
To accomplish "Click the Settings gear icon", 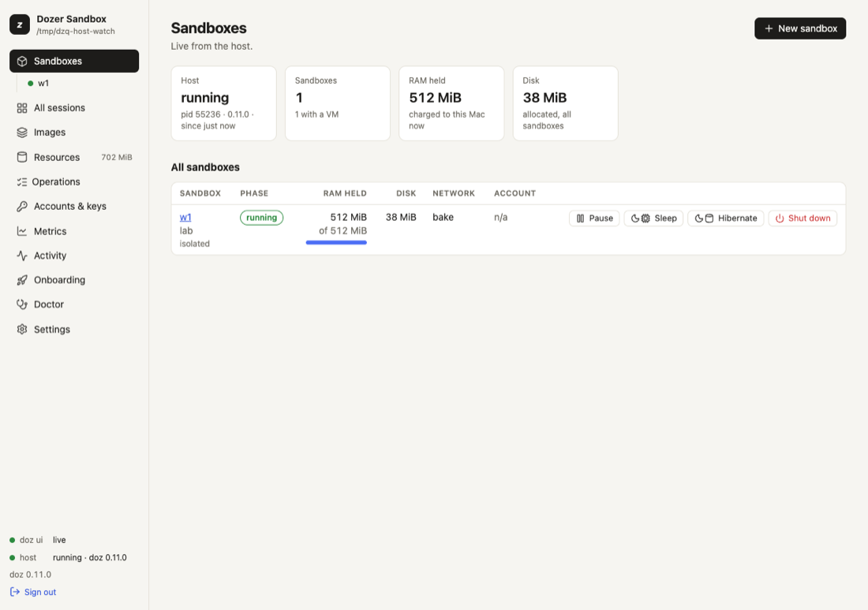I will [x=22, y=329].
